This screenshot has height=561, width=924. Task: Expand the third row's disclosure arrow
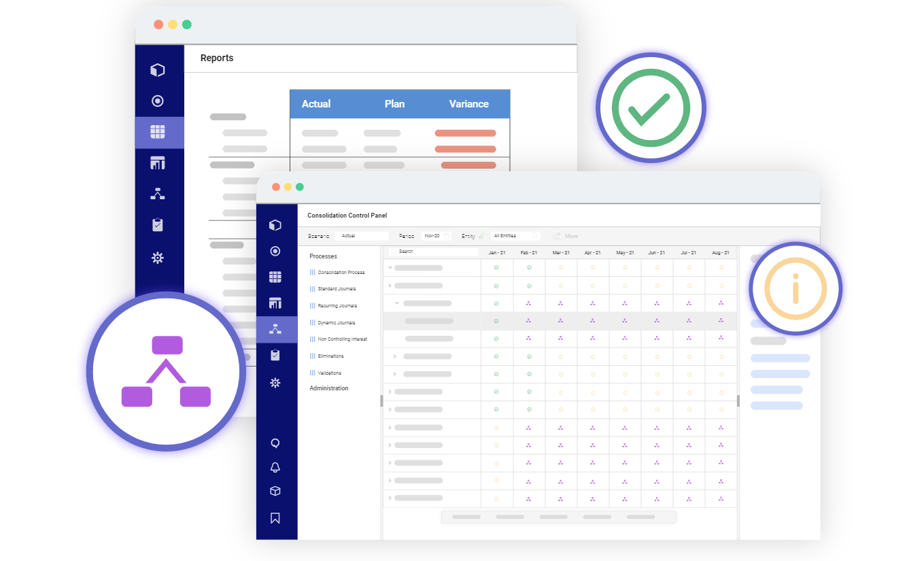pos(396,303)
